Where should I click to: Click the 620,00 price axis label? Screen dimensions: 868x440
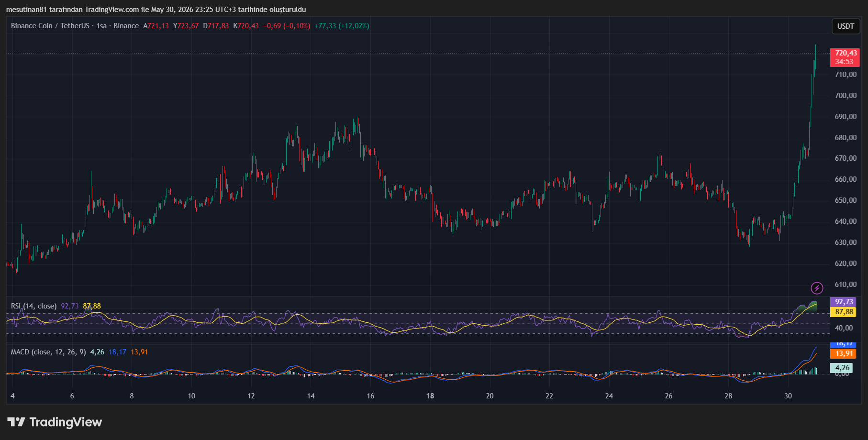[x=846, y=264]
